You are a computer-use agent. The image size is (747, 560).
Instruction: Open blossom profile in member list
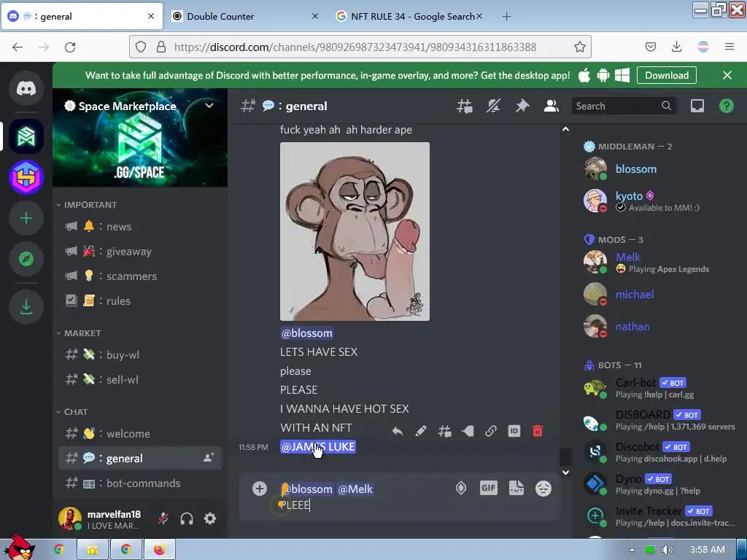(x=659, y=169)
